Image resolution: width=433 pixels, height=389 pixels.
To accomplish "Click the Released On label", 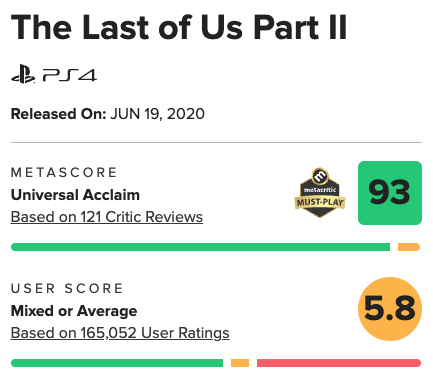I will tap(58, 114).
